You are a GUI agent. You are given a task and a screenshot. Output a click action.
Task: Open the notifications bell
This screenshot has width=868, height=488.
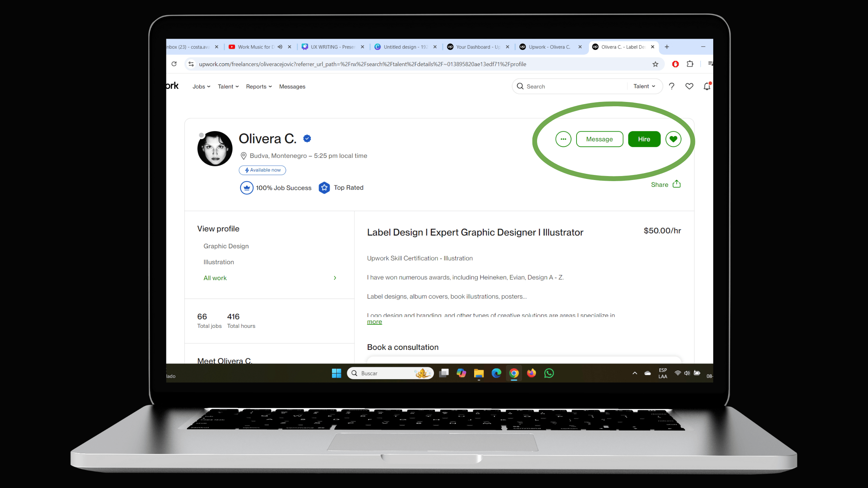click(x=707, y=86)
